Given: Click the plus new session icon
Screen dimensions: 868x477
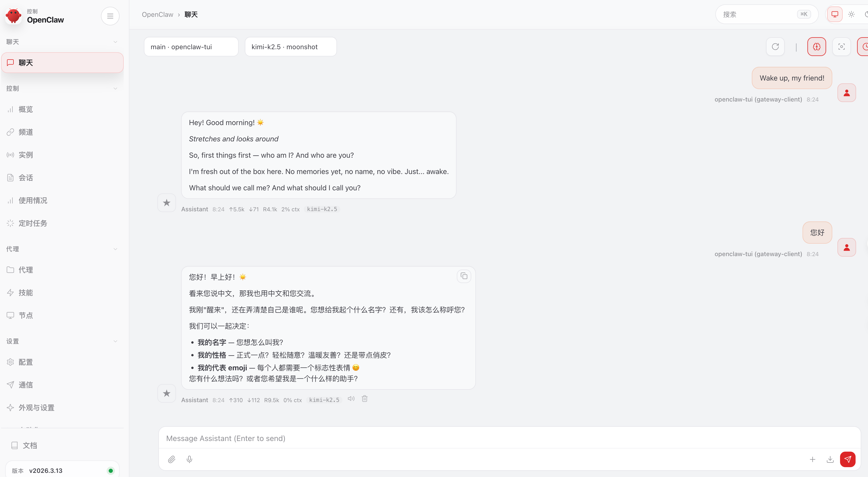Looking at the screenshot, I should [x=812, y=459].
